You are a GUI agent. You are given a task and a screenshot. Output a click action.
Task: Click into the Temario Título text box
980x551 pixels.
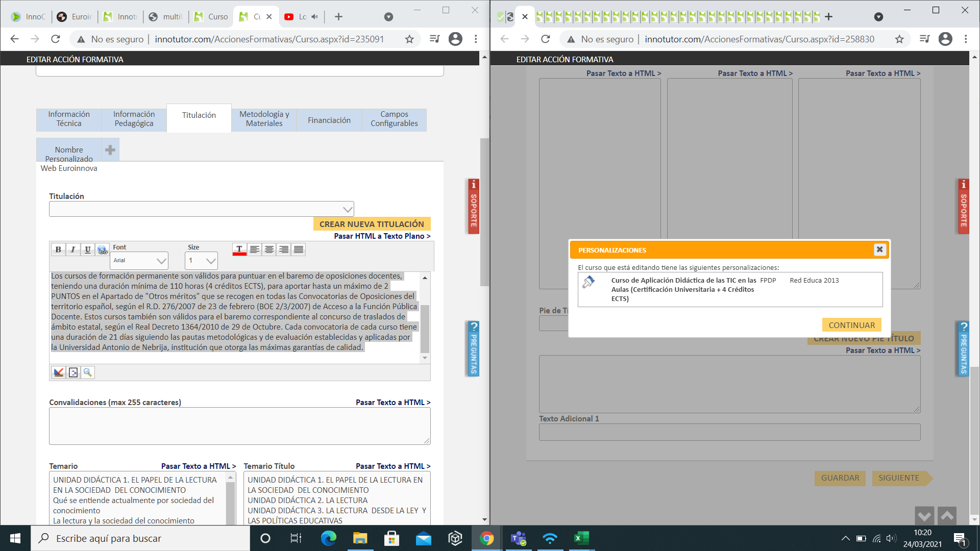(x=337, y=498)
